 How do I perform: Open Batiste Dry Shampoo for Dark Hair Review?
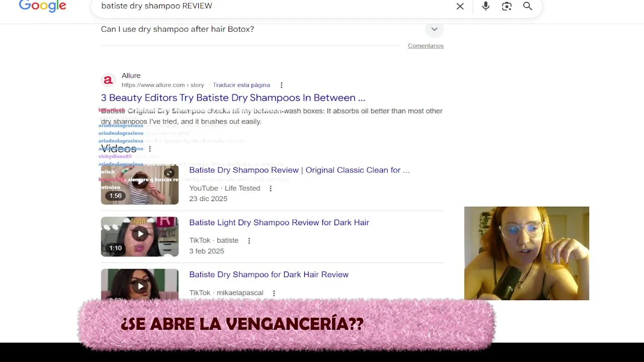coord(269,275)
